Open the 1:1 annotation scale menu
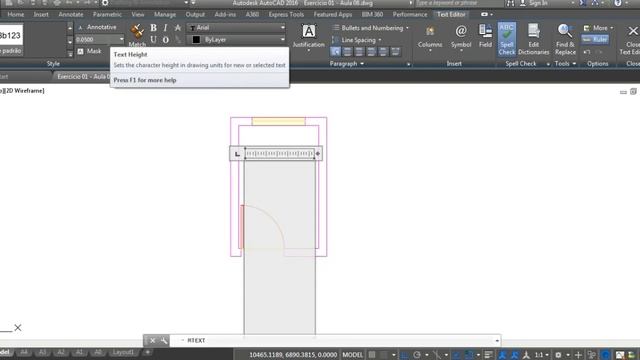The image size is (640, 360). tap(542, 355)
